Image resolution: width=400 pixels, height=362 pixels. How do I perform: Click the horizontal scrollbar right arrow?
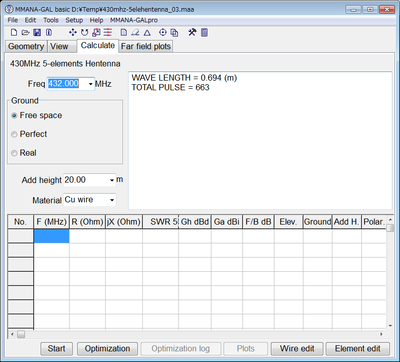click(x=381, y=334)
